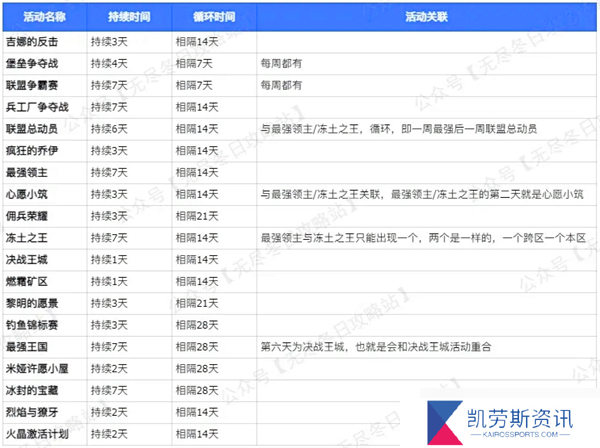Click 持续4天 in the 堡垒争夺战 row
The height and width of the screenshot is (448, 600).
point(109,64)
